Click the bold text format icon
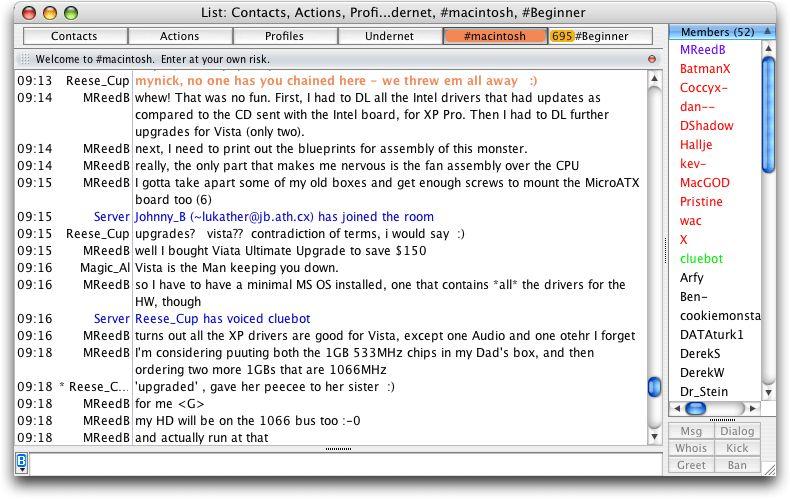790x499 pixels. (x=22, y=462)
